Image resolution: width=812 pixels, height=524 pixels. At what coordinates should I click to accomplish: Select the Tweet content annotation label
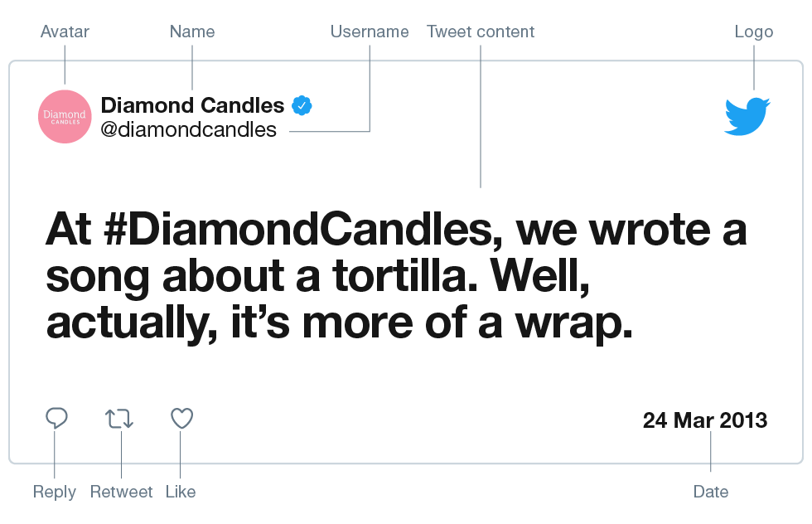(481, 32)
